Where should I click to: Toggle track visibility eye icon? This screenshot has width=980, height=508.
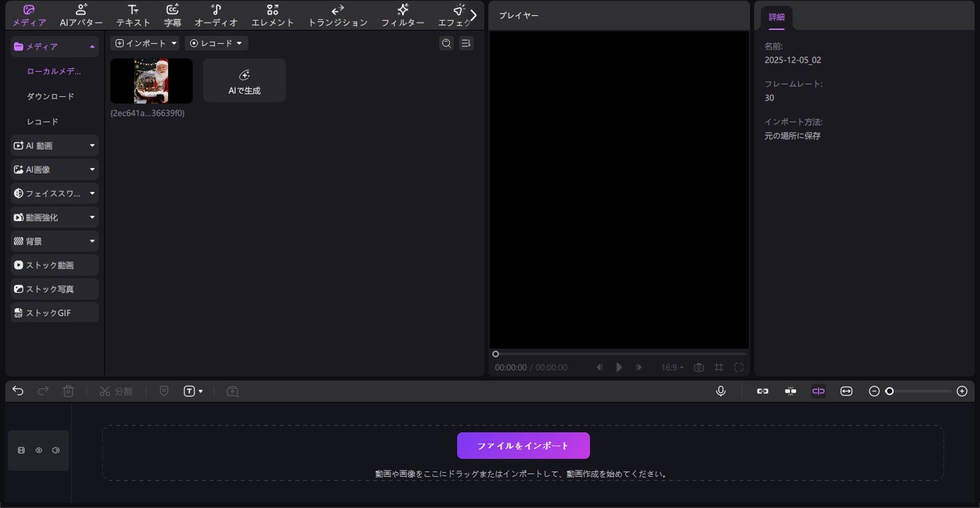coord(39,450)
